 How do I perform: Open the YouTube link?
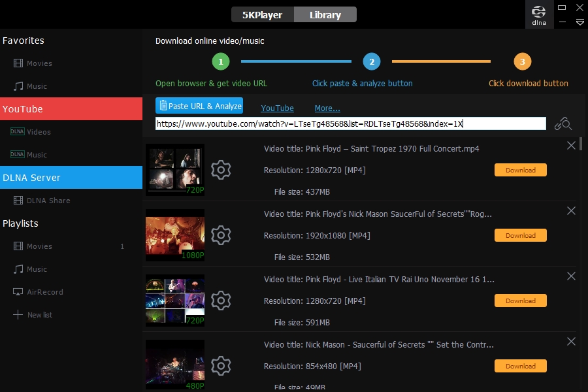[x=277, y=108]
